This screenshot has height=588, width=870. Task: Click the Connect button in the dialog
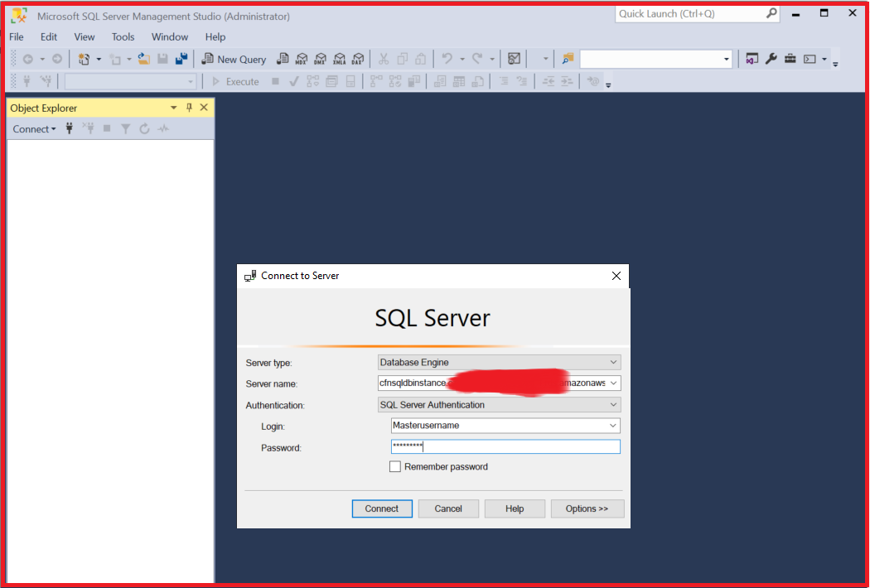pyautogui.click(x=382, y=508)
